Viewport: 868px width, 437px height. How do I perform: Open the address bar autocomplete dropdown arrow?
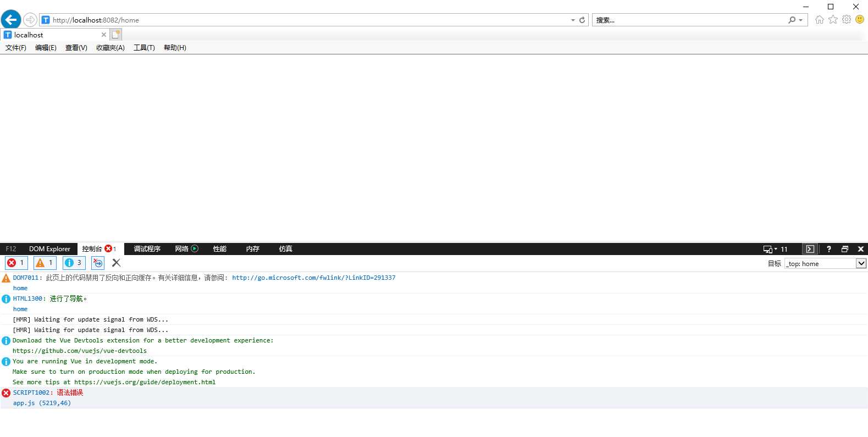click(573, 20)
